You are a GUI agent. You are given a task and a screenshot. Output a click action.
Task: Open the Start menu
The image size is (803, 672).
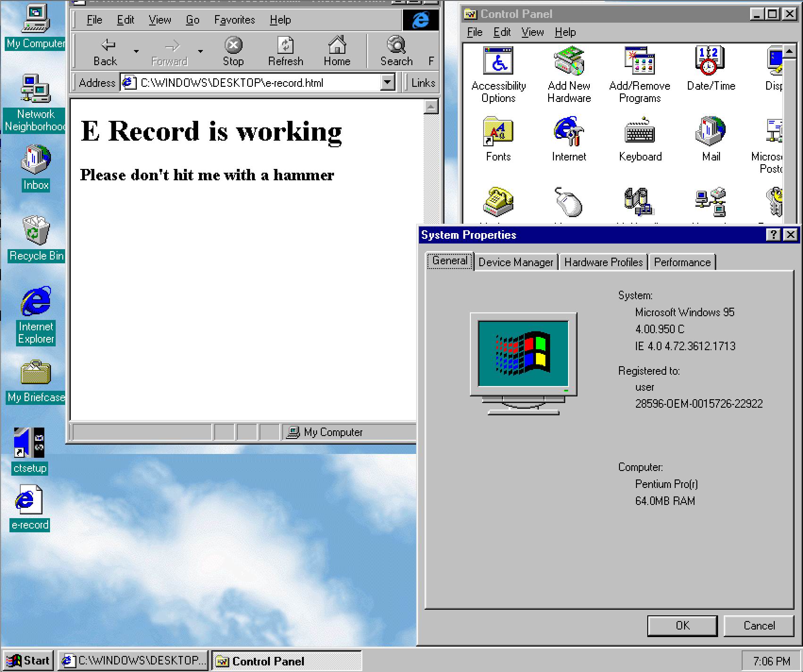tap(29, 661)
